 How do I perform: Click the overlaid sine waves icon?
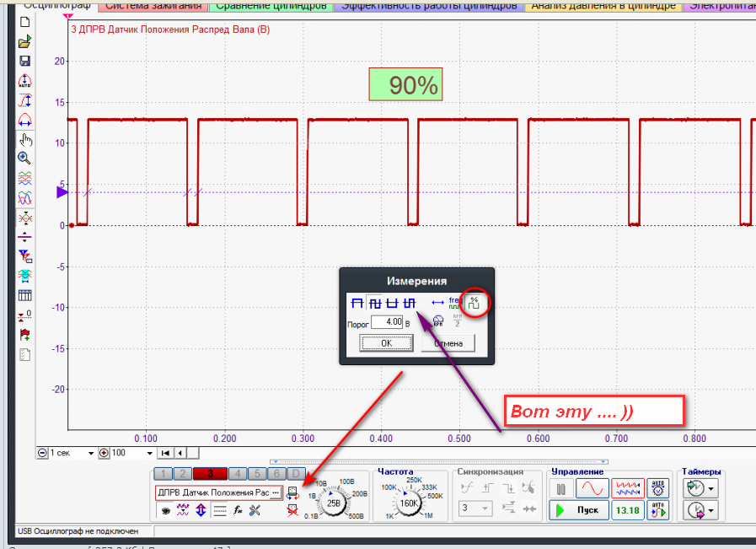25,198
